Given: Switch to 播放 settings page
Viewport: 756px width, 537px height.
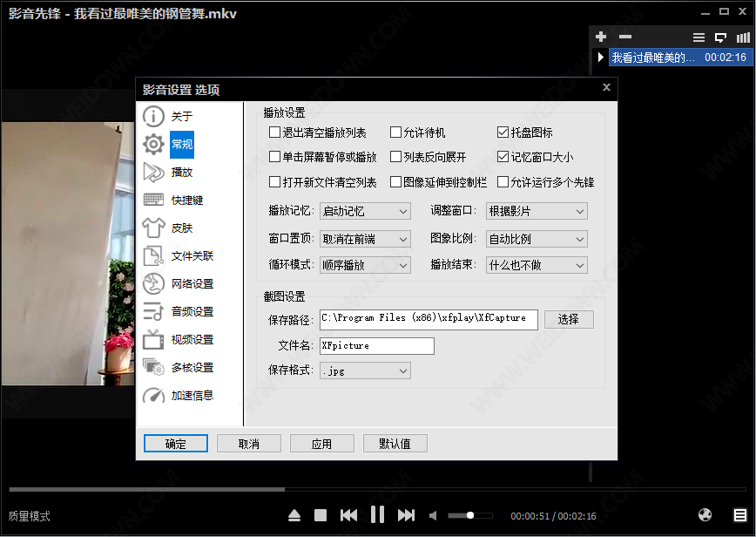Looking at the screenshot, I should (x=182, y=173).
